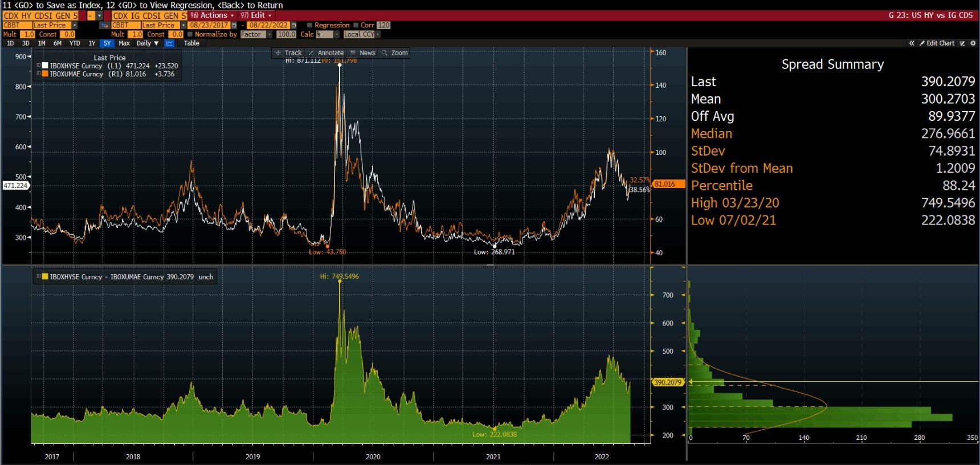Screen dimensions: 980x465
Task: Click the 81.016 orange right axis tag
Action: (667, 184)
